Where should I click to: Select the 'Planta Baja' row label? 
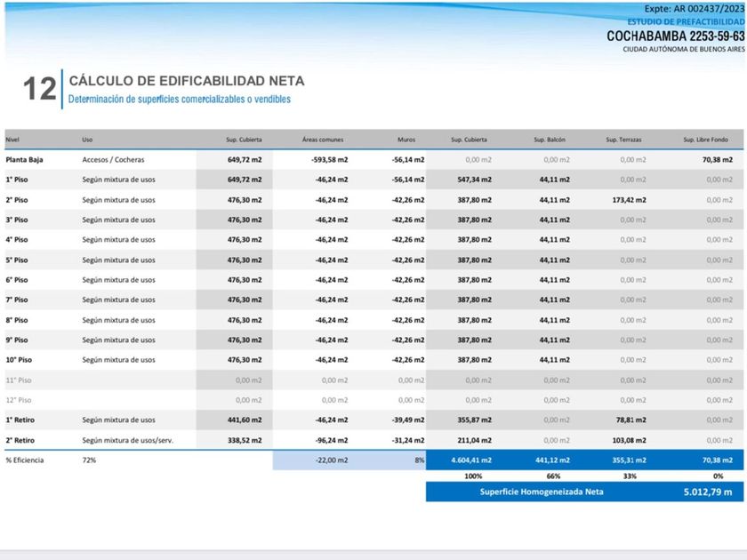(x=24, y=159)
